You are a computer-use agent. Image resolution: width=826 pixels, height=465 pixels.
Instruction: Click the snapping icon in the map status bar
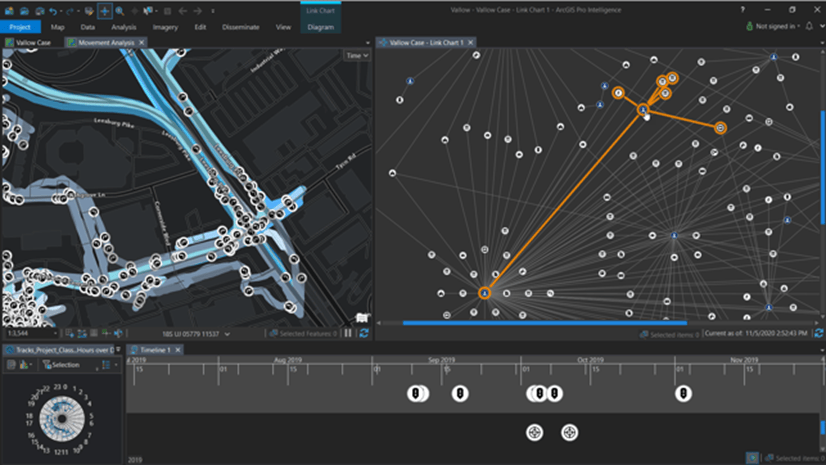pyautogui.click(x=70, y=333)
